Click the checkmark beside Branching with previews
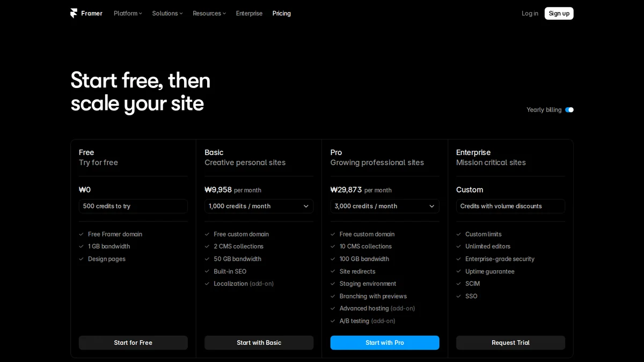The height and width of the screenshot is (362, 644). [x=333, y=296]
